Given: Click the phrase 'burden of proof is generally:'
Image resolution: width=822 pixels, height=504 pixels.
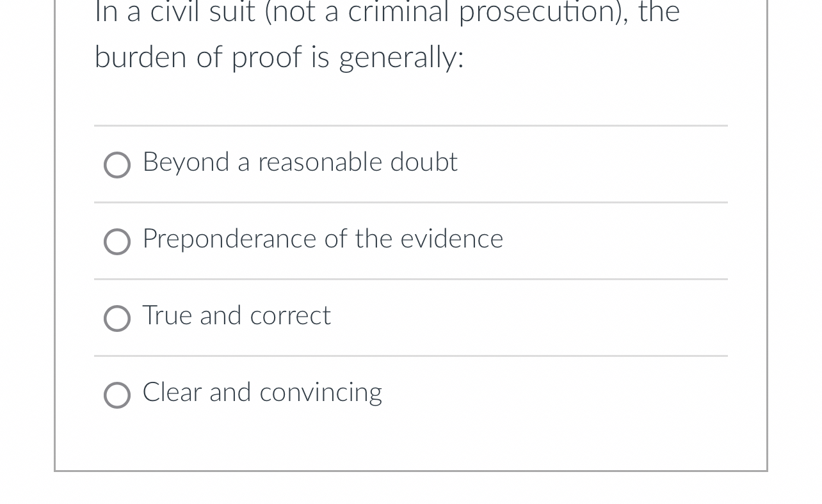Looking at the screenshot, I should [279, 58].
